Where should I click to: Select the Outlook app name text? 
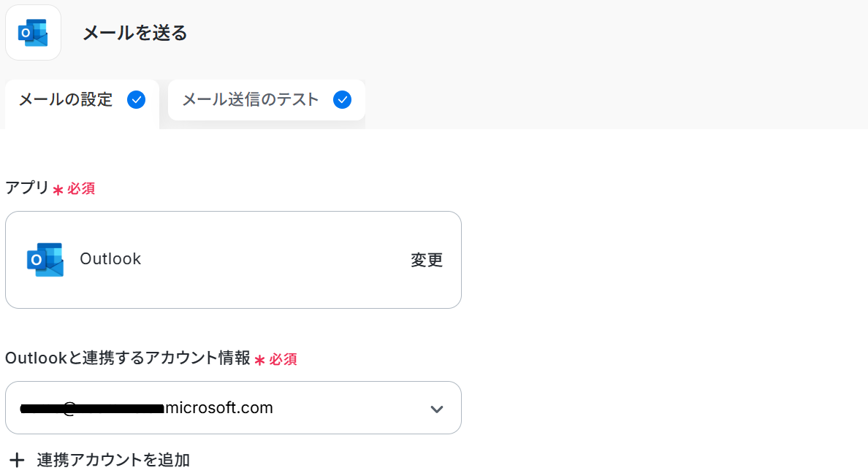pyautogui.click(x=110, y=259)
